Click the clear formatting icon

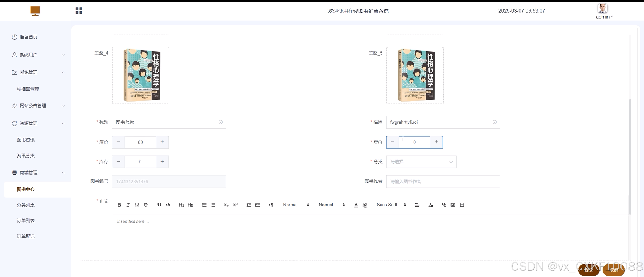(431, 205)
